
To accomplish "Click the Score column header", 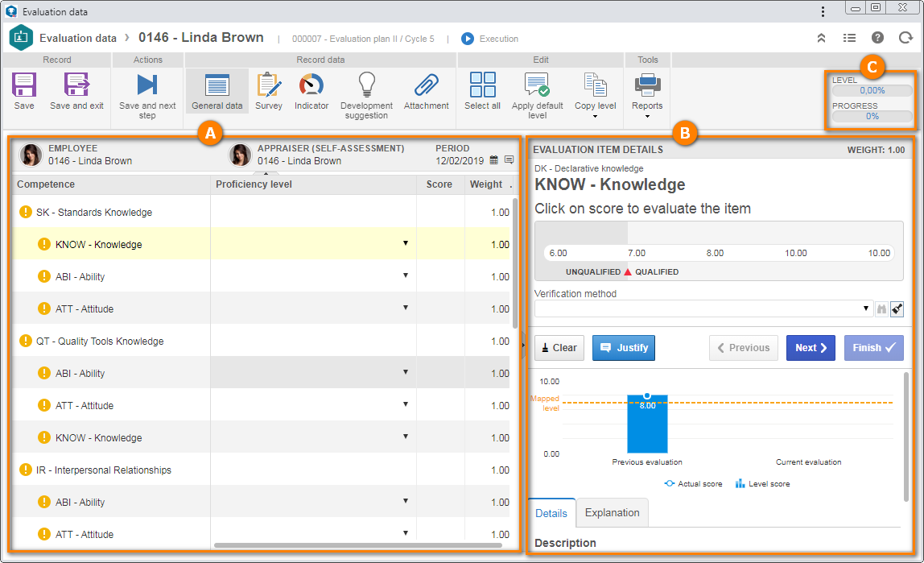I will [x=440, y=184].
